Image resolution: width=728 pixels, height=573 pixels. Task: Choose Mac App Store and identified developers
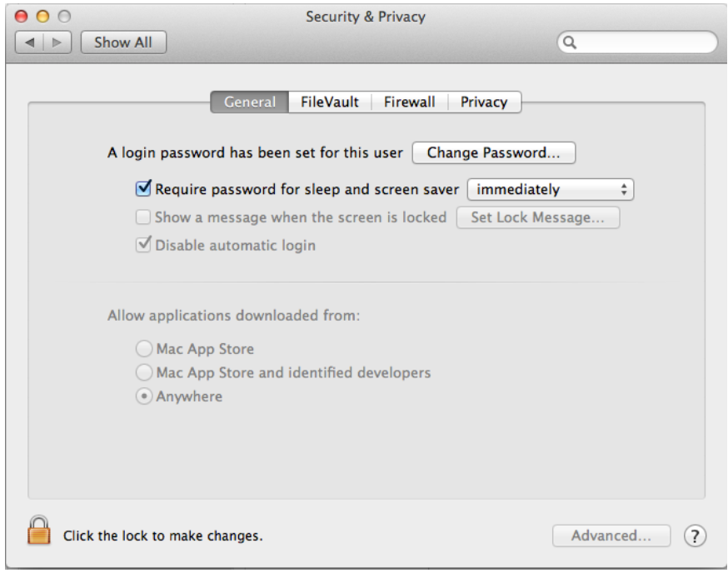(x=144, y=372)
